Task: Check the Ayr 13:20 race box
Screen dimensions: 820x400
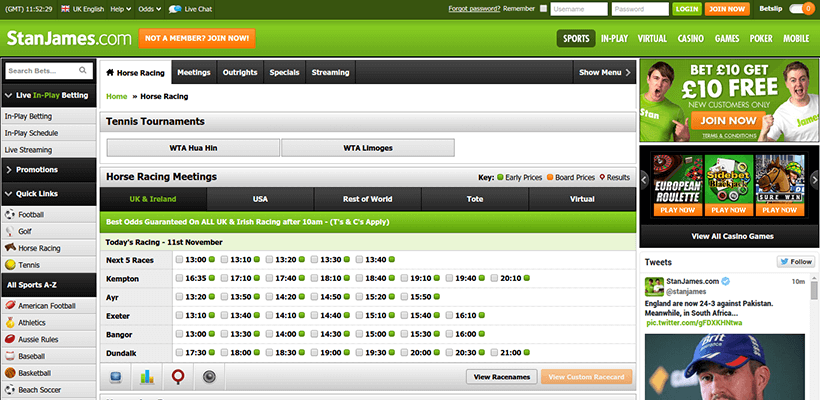Action: pos(179,297)
